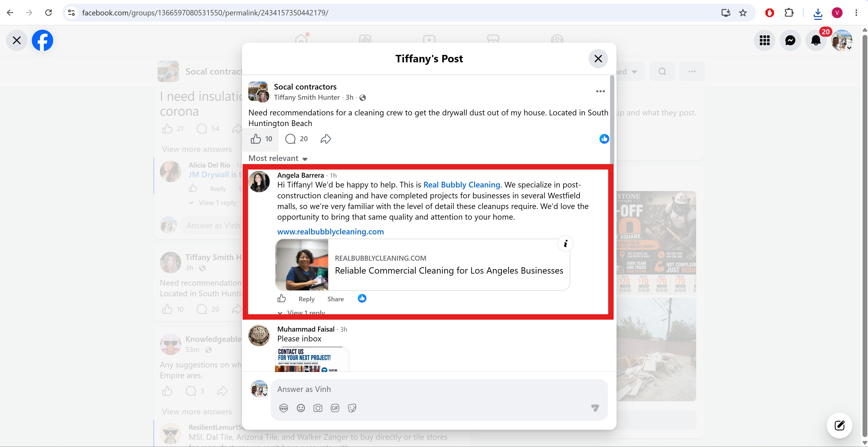Screen dimensions: 868x447
Task: Open Angela Barrera's profile name
Action: [x=300, y=175]
